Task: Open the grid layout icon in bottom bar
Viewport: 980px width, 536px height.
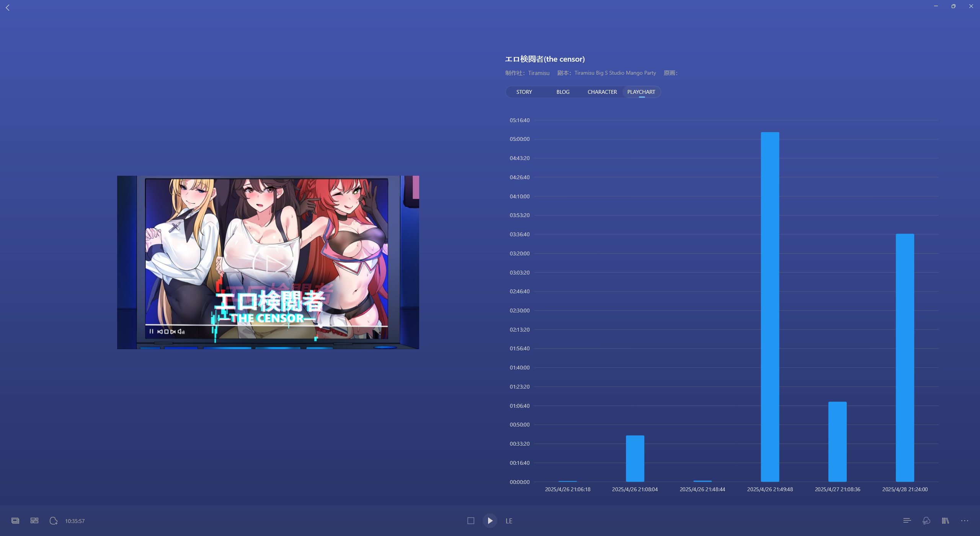Action: click(x=34, y=521)
